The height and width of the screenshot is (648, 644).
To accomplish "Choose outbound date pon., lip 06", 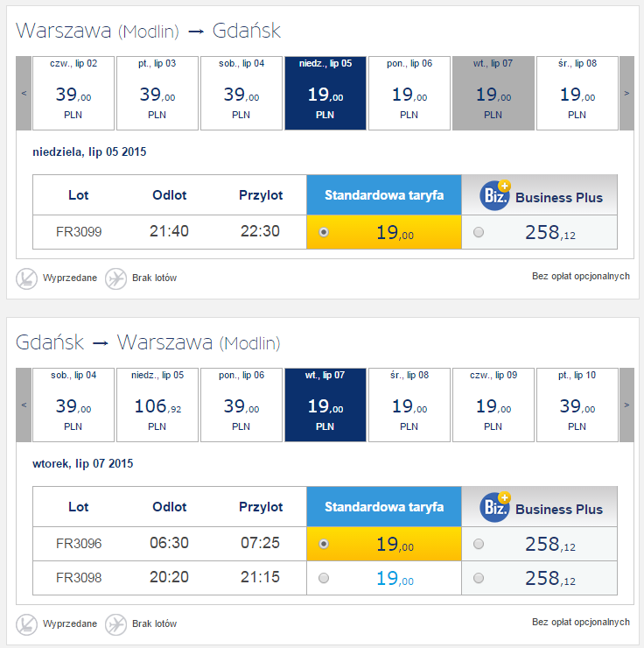I will pos(409,94).
